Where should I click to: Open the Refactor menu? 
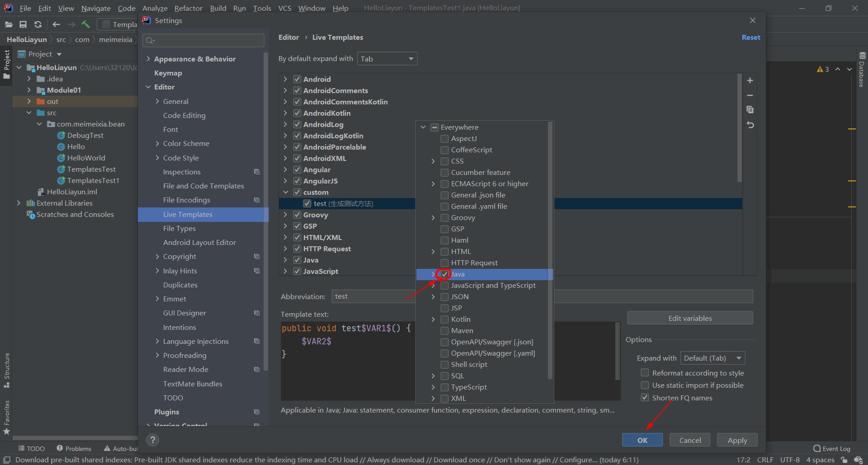tap(188, 8)
